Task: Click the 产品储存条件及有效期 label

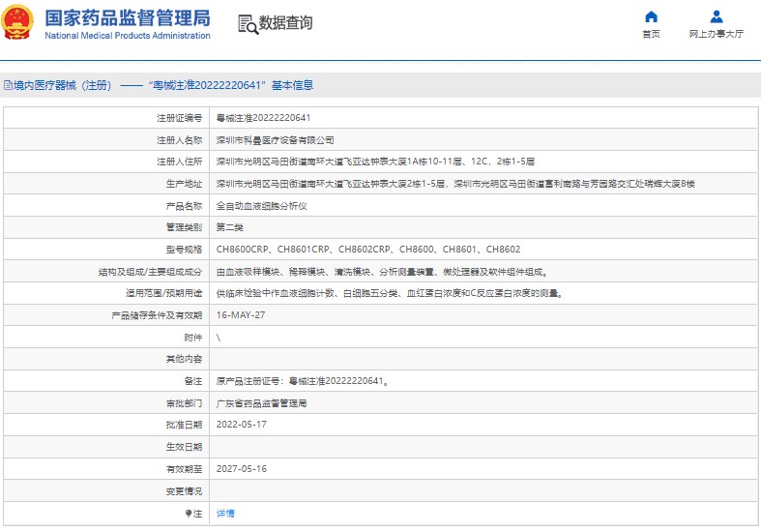Action: (x=157, y=315)
